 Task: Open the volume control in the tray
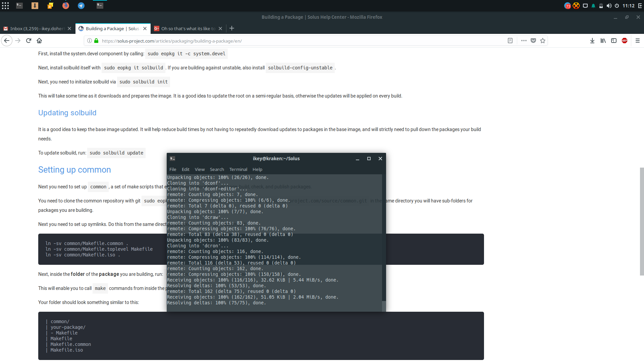coord(609,6)
